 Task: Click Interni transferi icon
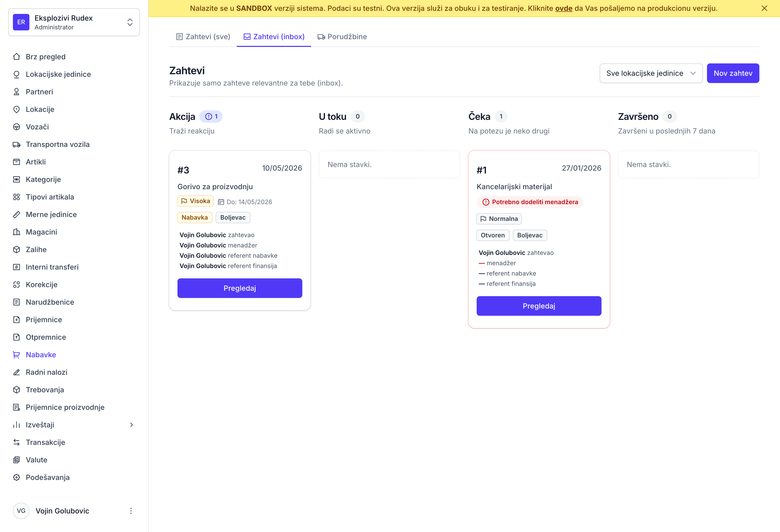tap(17, 267)
